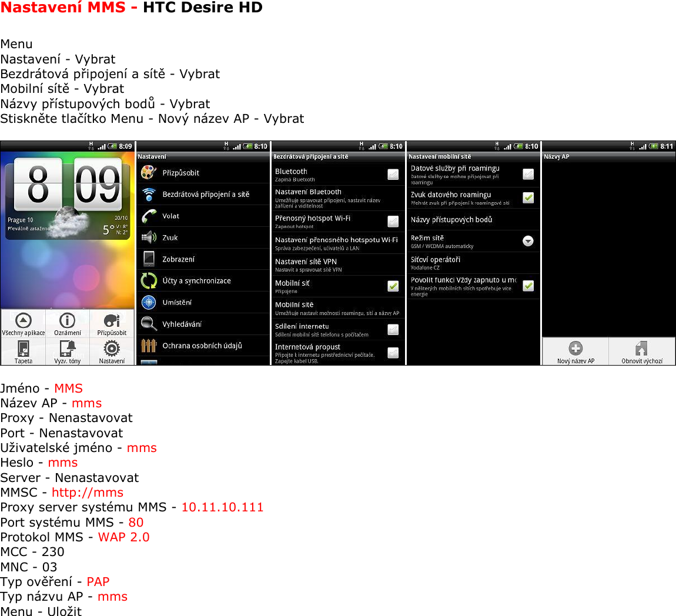
Task: Tap the display icon for Zobrazení
Action: 149,259
